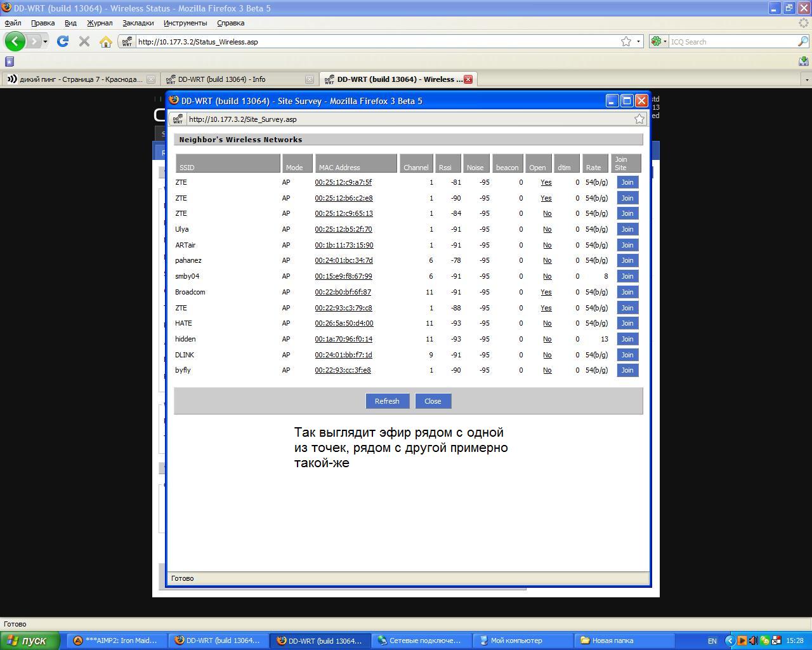This screenshot has width=812, height=650.
Task: Close the Site Survey dialog
Action: tap(433, 401)
